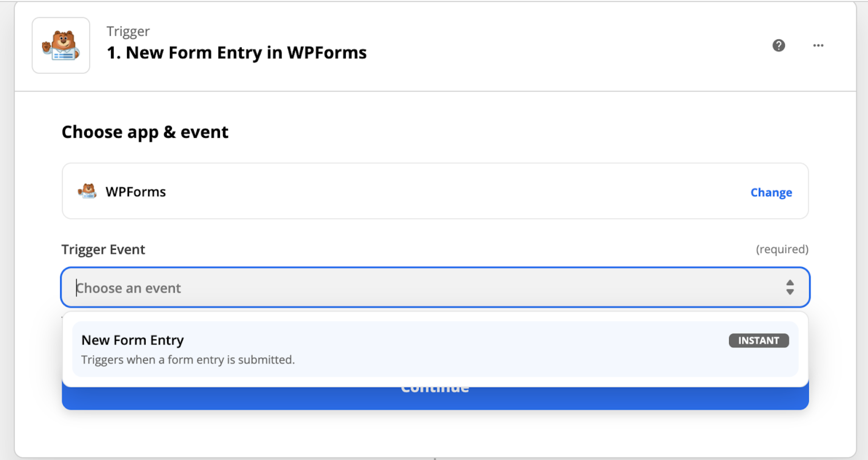
Task: Click the "Trigger Event" field label
Action: click(103, 249)
